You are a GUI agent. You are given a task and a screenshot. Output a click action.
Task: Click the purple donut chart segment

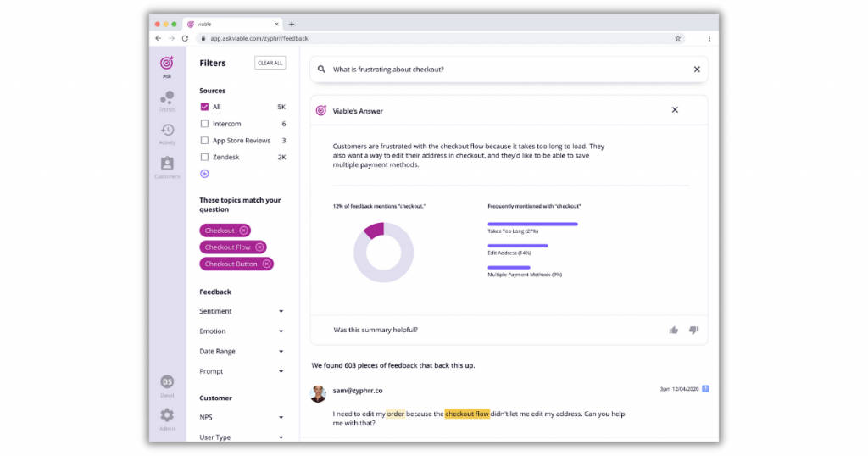pyautogui.click(x=375, y=230)
